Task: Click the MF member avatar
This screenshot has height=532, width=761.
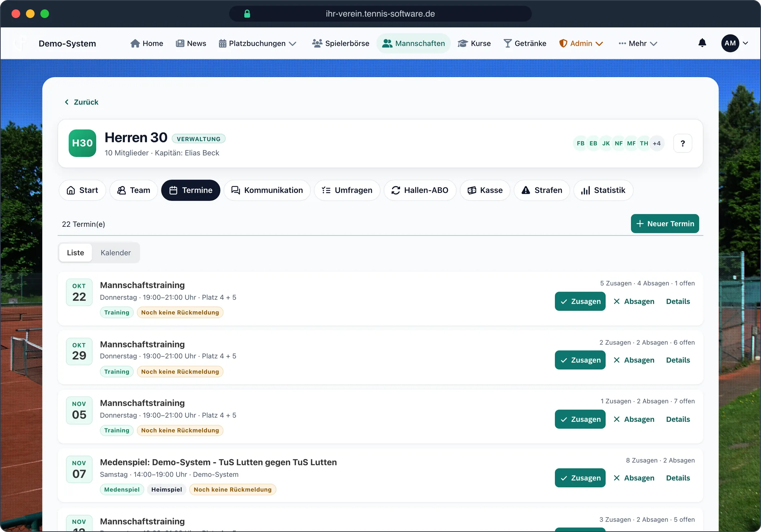Action: click(x=631, y=143)
